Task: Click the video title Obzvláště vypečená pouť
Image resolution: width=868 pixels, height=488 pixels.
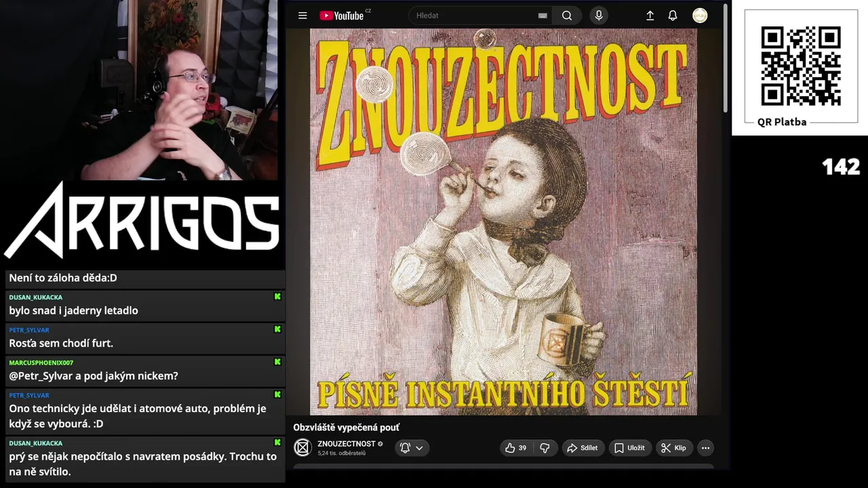Action: pos(346,428)
